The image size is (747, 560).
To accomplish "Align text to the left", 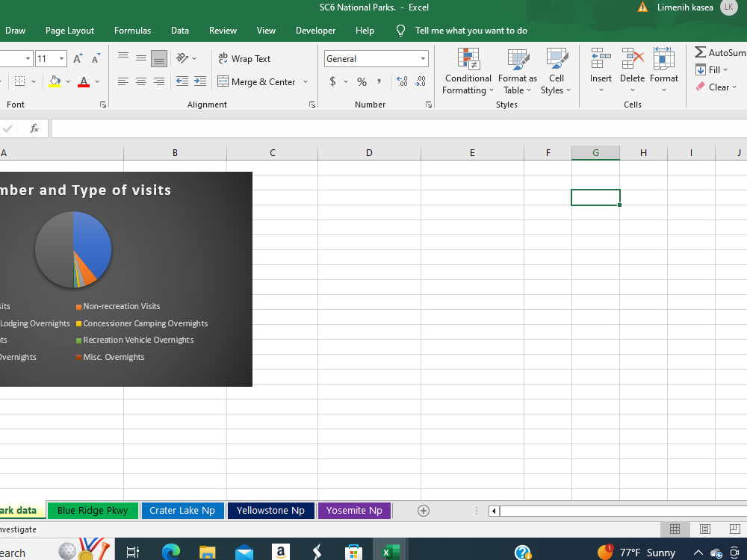I will 123,81.
